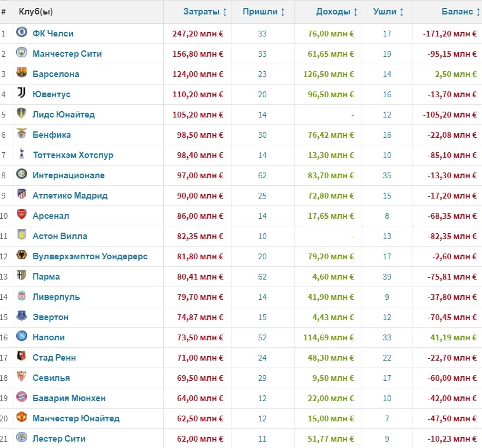The image size is (482, 448).
Task: Open the Лидс Юнайтед club page
Action: tap(64, 115)
